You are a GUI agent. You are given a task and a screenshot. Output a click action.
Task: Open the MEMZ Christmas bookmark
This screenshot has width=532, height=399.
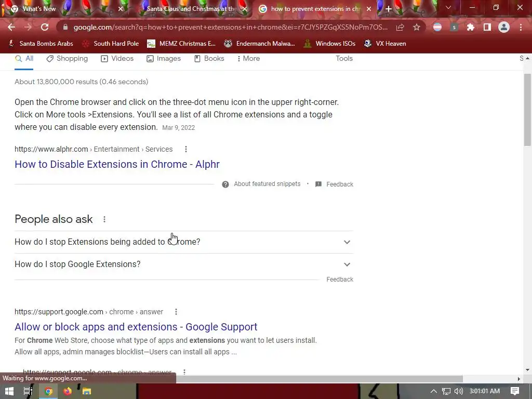tap(181, 44)
